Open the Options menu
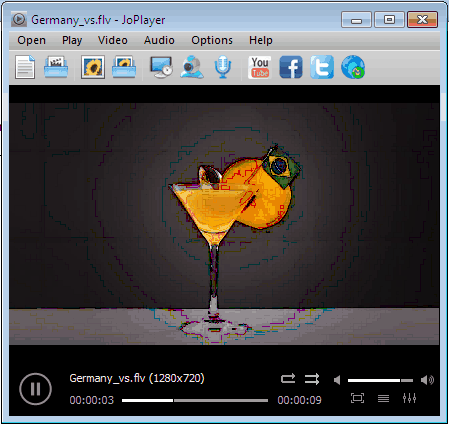This screenshot has height=425, width=449. pos(212,40)
